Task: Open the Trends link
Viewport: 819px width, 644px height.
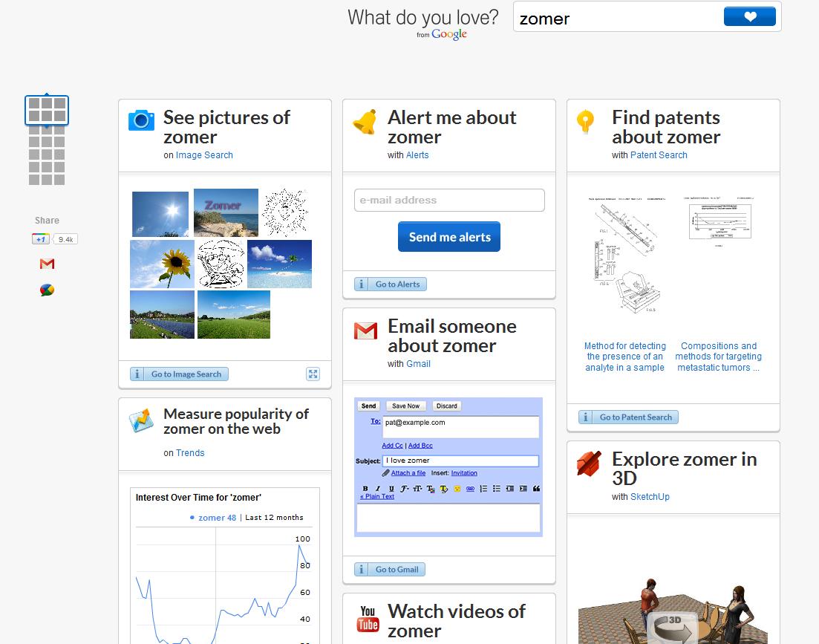Action: pyautogui.click(x=190, y=453)
